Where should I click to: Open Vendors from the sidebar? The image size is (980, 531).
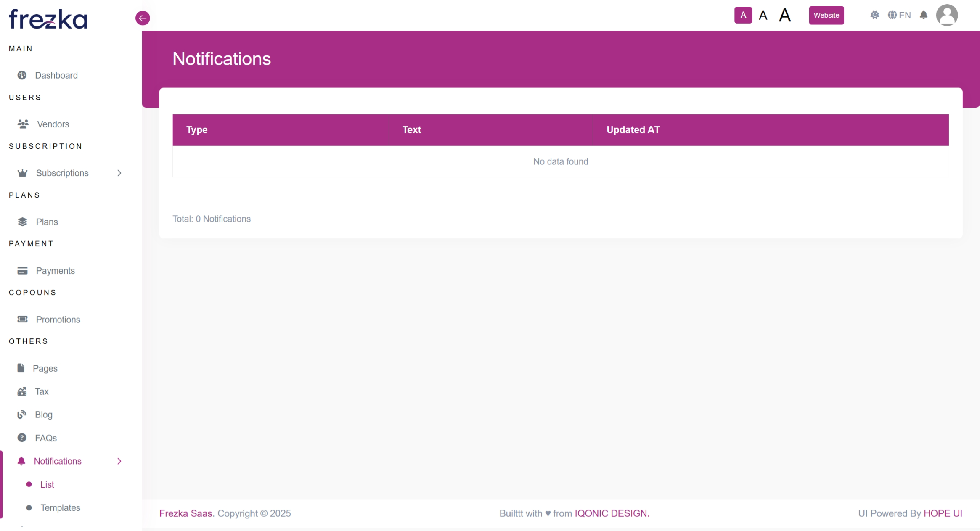[x=53, y=124]
